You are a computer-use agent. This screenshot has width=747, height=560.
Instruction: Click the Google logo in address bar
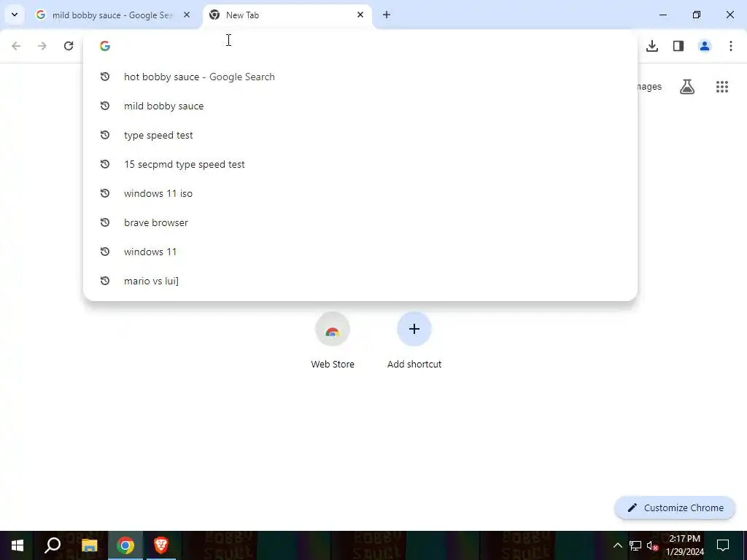click(x=105, y=46)
